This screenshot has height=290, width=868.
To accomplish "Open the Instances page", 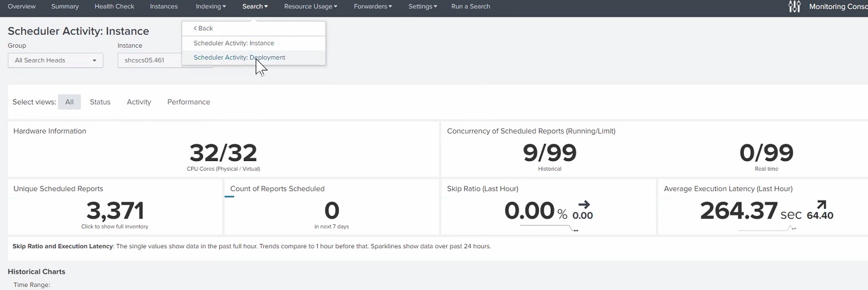I will click(x=164, y=7).
